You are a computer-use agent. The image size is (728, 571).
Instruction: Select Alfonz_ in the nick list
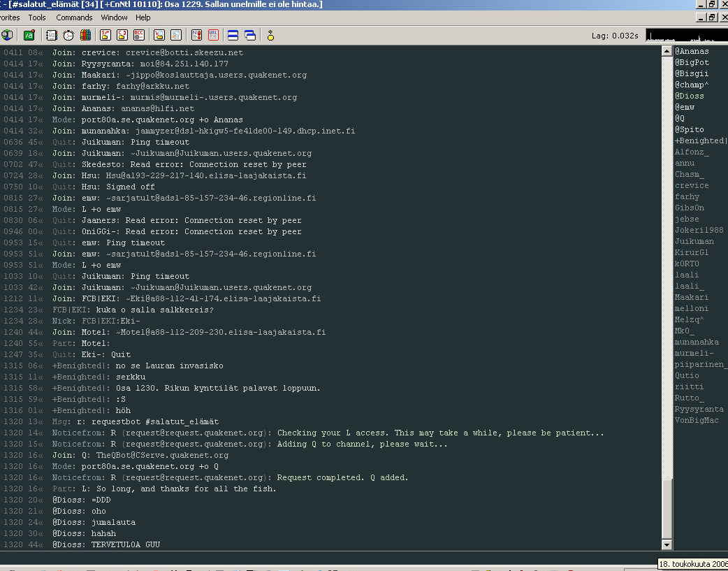(x=692, y=152)
